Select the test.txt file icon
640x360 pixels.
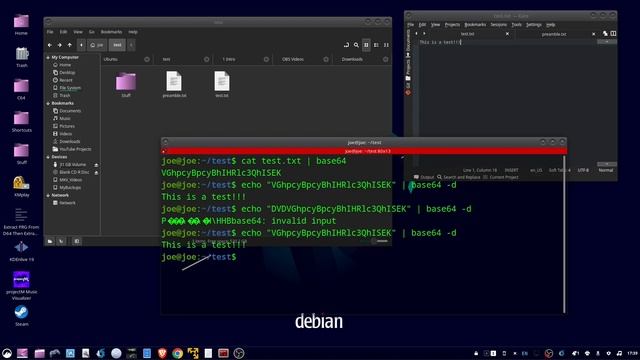click(x=222, y=84)
